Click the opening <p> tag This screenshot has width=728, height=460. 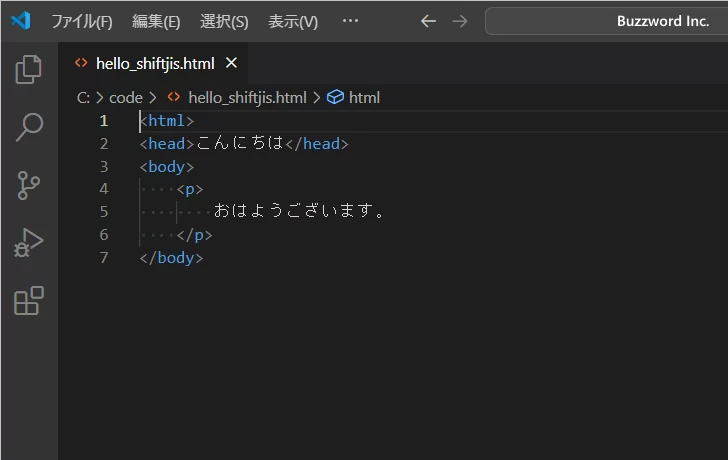pos(189,189)
